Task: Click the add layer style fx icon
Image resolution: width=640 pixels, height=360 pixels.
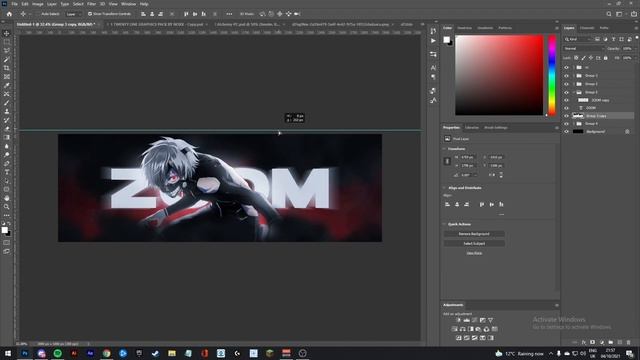Action: pyautogui.click(x=584, y=342)
